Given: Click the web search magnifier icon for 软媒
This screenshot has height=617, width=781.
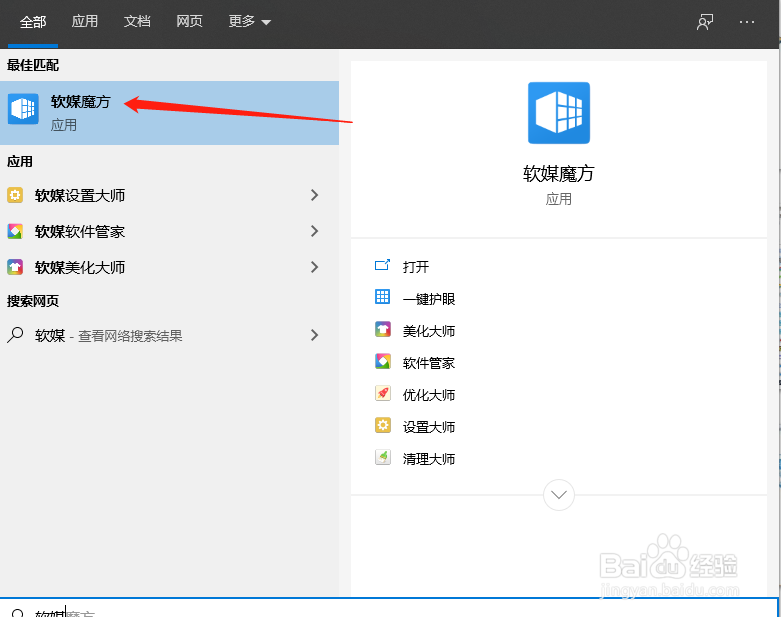Looking at the screenshot, I should [15, 335].
